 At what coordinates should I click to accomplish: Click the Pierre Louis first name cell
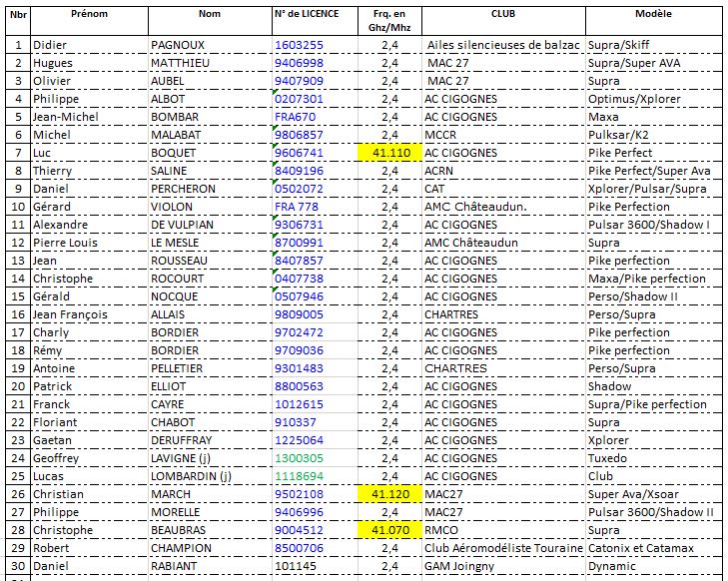[x=89, y=243]
